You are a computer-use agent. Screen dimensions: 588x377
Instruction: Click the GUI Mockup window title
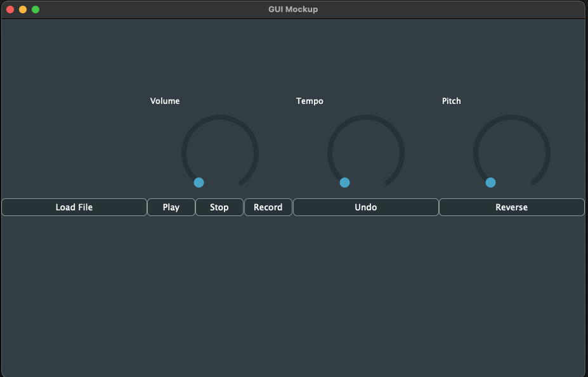pos(293,10)
